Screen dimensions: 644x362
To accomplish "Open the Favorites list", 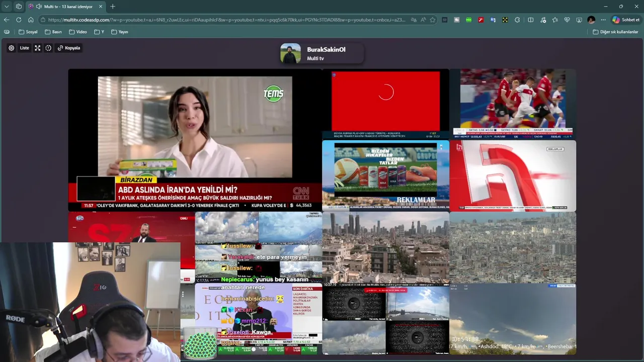I will point(555,20).
